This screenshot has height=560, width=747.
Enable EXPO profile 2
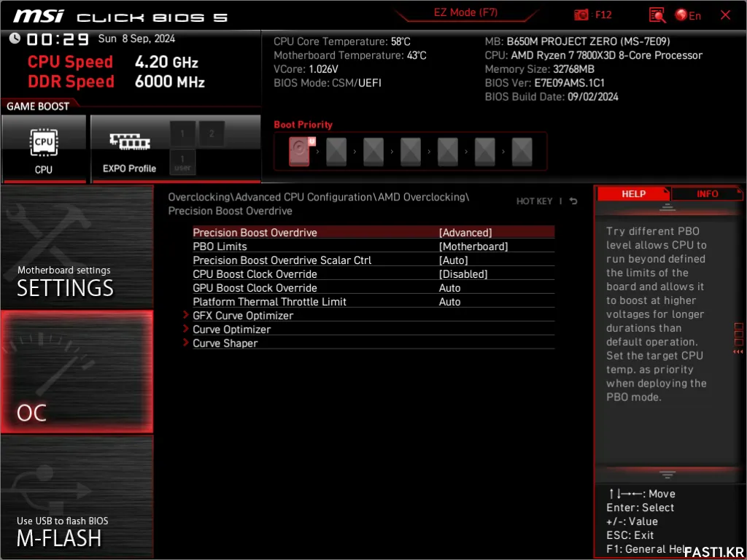tap(212, 134)
